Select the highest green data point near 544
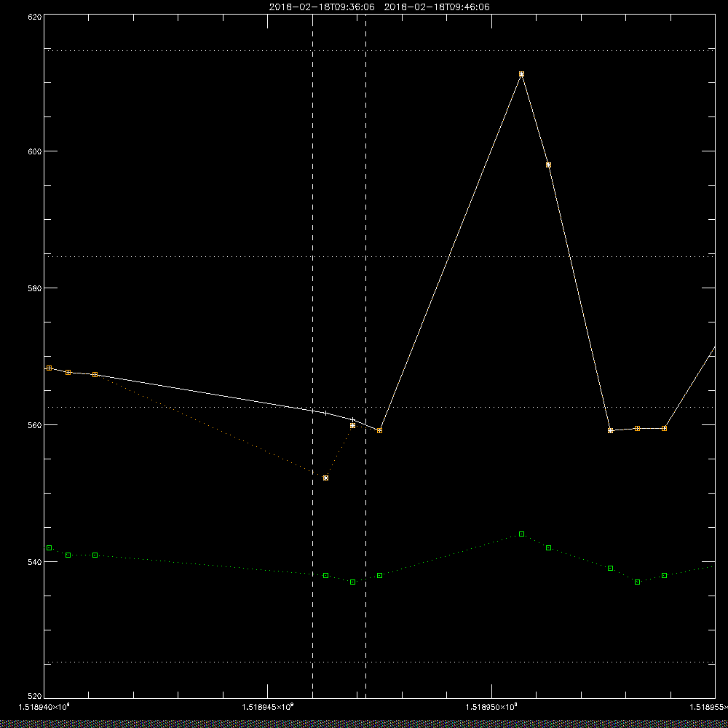Viewport: 728px width, 728px height. (521, 534)
